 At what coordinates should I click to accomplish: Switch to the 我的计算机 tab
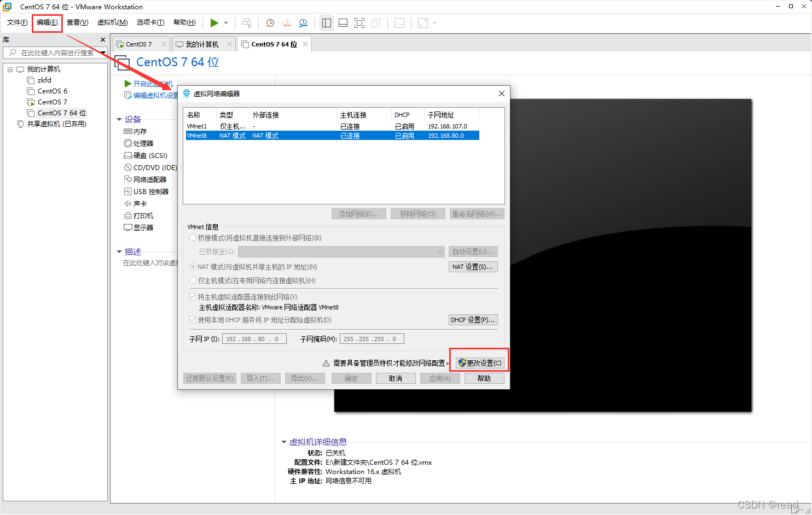pyautogui.click(x=202, y=44)
